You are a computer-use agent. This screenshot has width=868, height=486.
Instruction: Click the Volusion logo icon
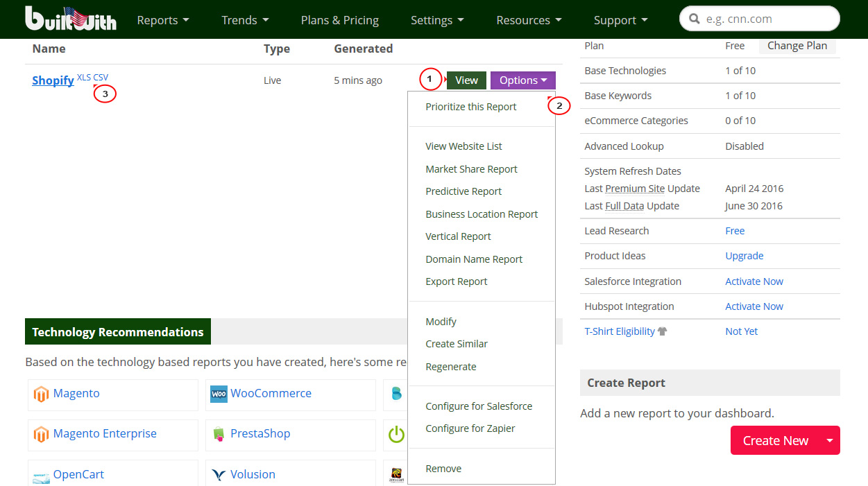coord(219,475)
